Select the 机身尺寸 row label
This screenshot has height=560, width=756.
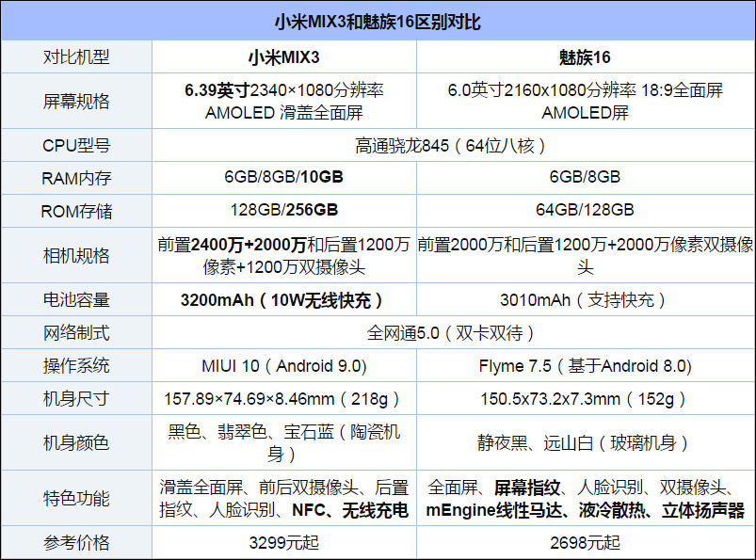(76, 398)
